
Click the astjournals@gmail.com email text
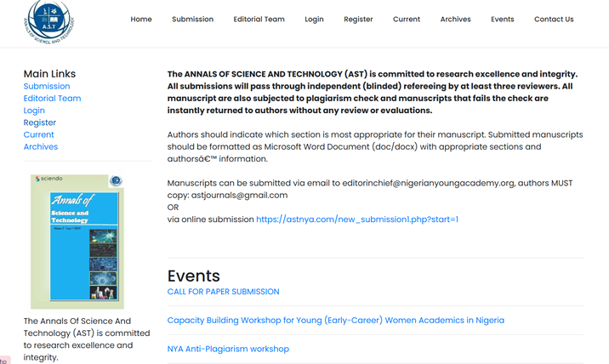click(x=239, y=196)
